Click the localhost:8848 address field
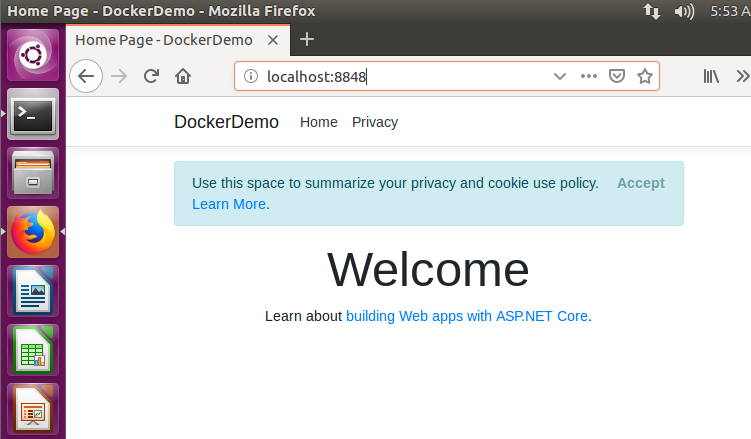Screen dimensions: 751x439 (400, 76)
